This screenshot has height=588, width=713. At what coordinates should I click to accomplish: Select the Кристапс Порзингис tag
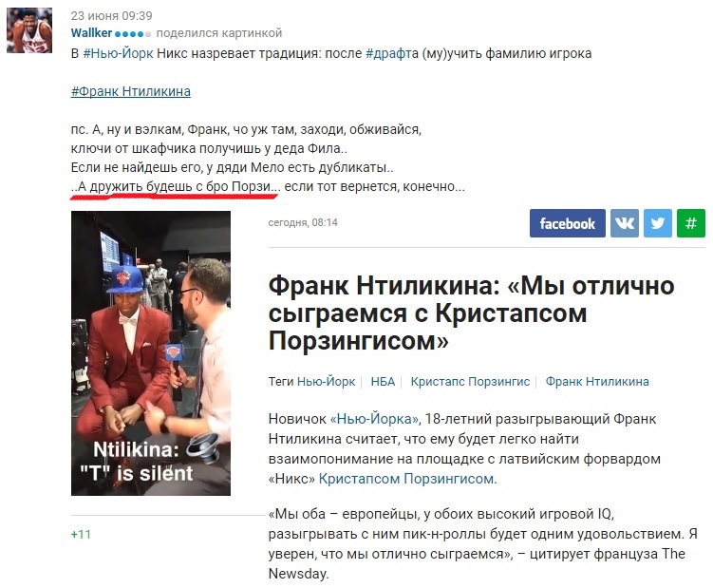[x=470, y=381]
